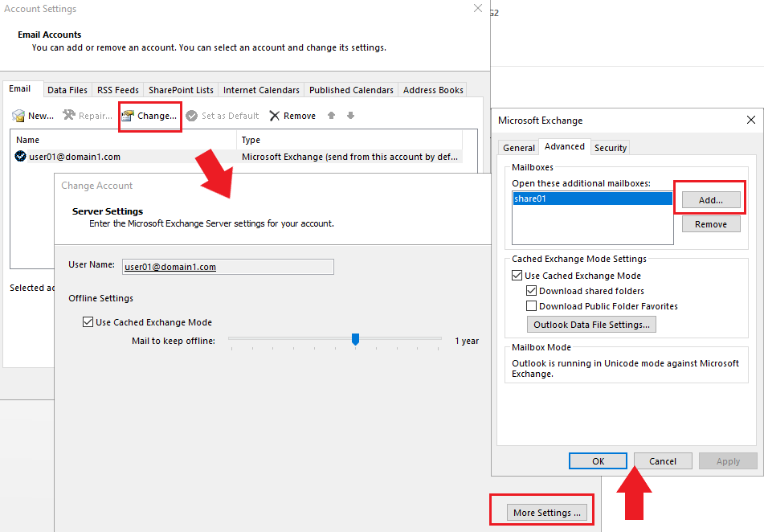This screenshot has width=764, height=532.
Task: Click the '1 year' offline value
Action: [x=467, y=341]
